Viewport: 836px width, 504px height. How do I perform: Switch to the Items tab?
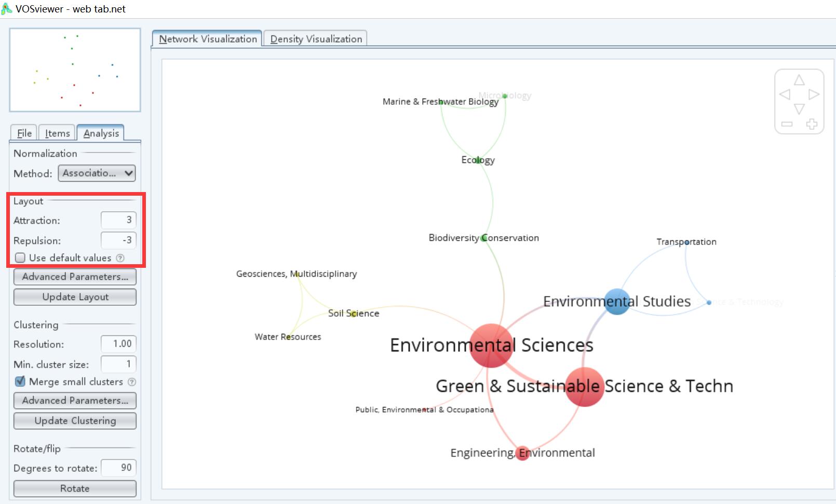(x=57, y=133)
